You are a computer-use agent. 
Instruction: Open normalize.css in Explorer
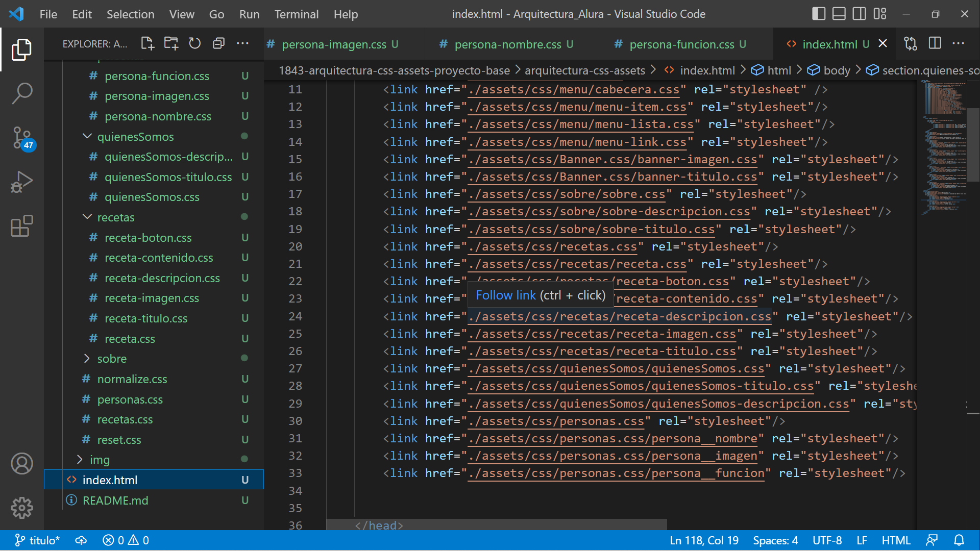pyautogui.click(x=154, y=379)
